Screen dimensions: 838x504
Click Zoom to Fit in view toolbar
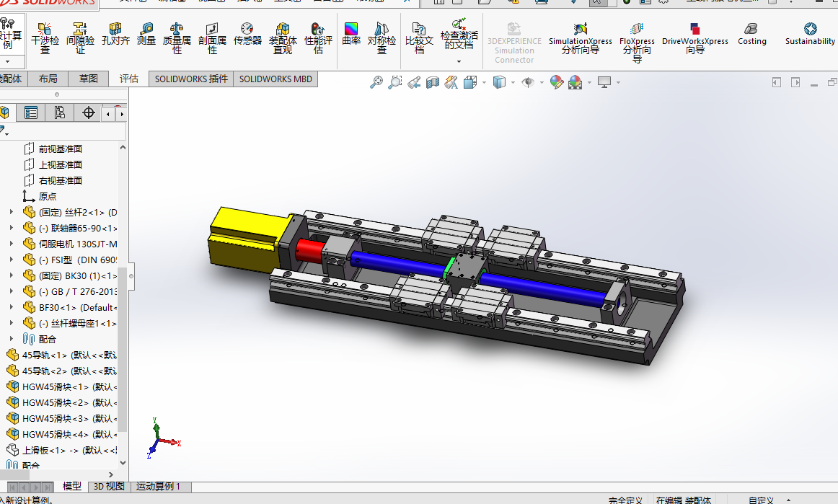click(376, 82)
